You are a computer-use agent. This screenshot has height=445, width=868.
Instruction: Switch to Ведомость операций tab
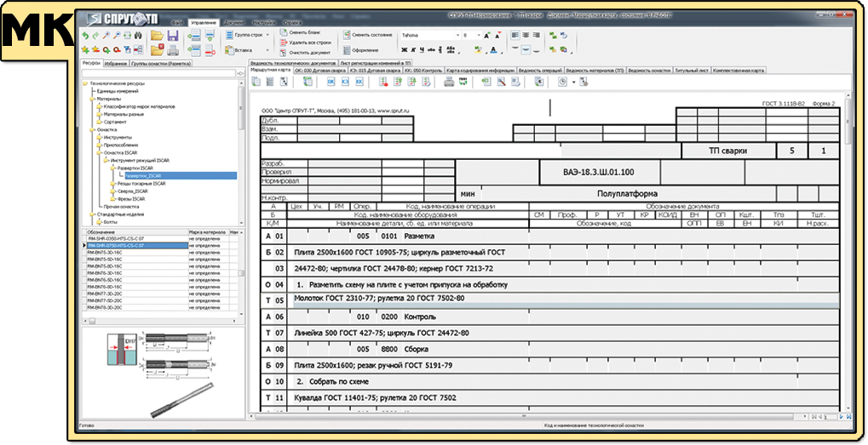tap(540, 71)
